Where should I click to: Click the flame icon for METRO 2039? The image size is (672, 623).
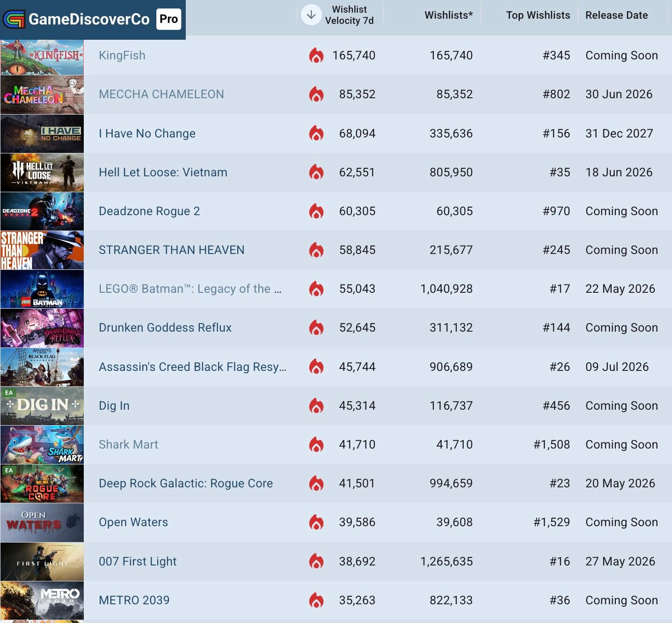316,600
